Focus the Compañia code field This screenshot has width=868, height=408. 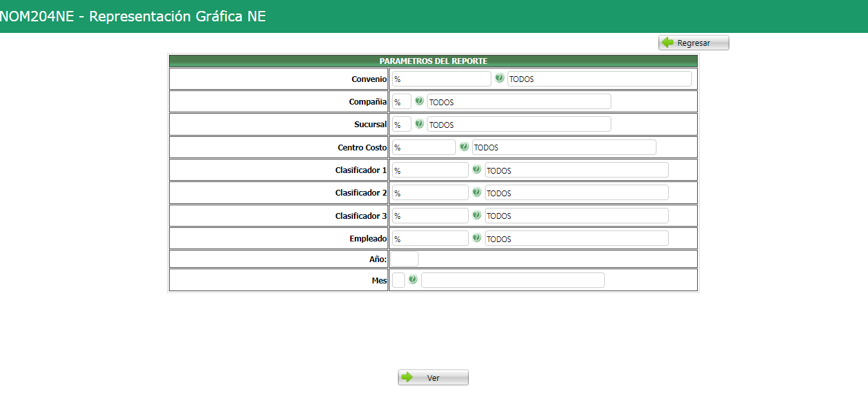click(402, 101)
